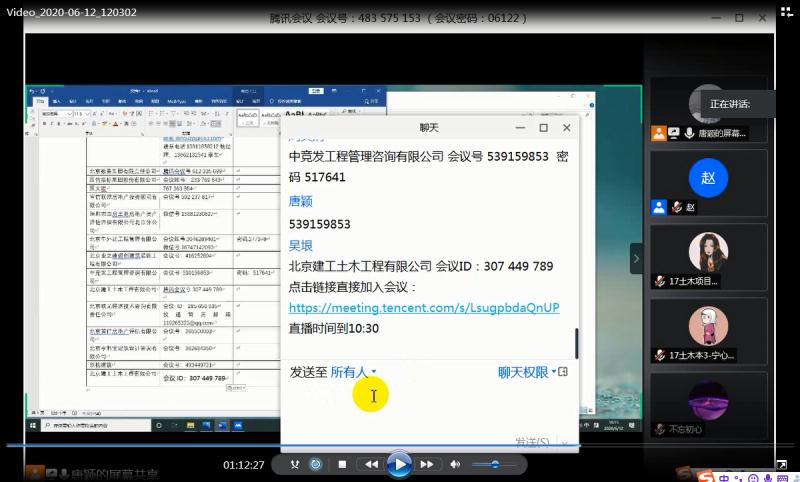Click the pop-out icon beside 聊天权限
Screen dimensions: 800x482
click(563, 372)
